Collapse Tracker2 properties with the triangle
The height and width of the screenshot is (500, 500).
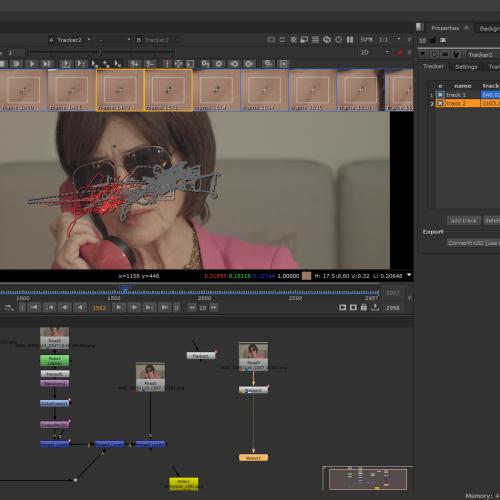click(x=423, y=54)
